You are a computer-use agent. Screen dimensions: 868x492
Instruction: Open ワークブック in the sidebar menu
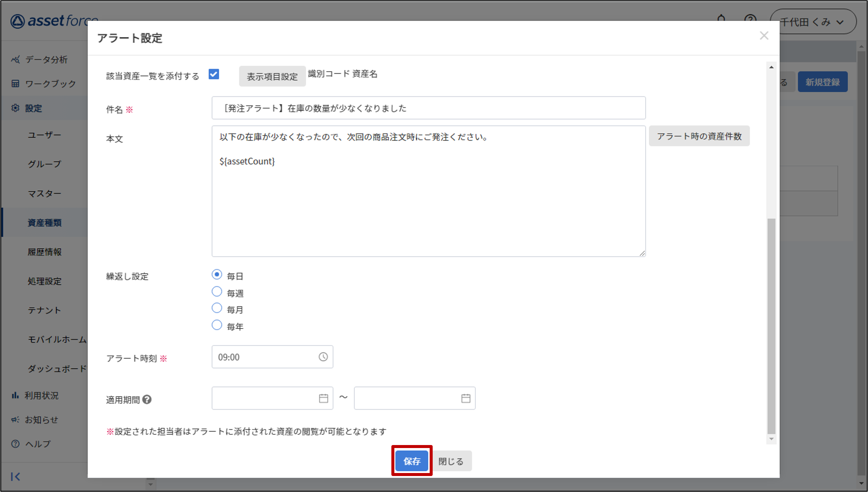coord(50,84)
